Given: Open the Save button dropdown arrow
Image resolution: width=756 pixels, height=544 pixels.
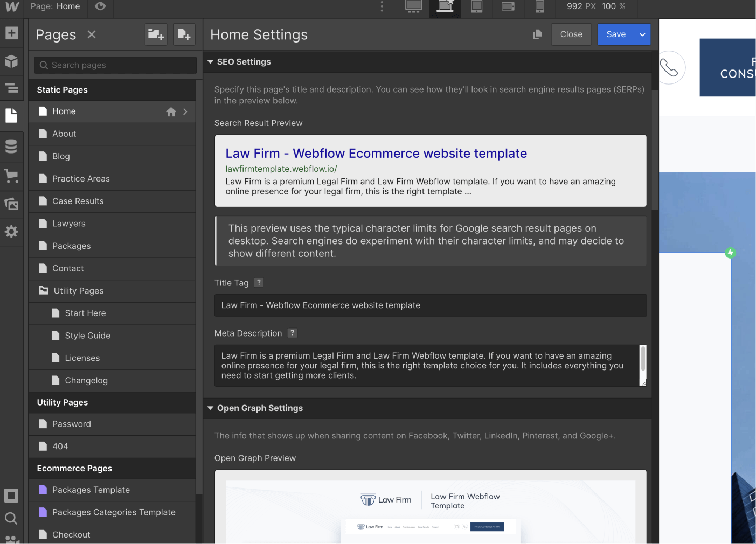Looking at the screenshot, I should point(642,34).
